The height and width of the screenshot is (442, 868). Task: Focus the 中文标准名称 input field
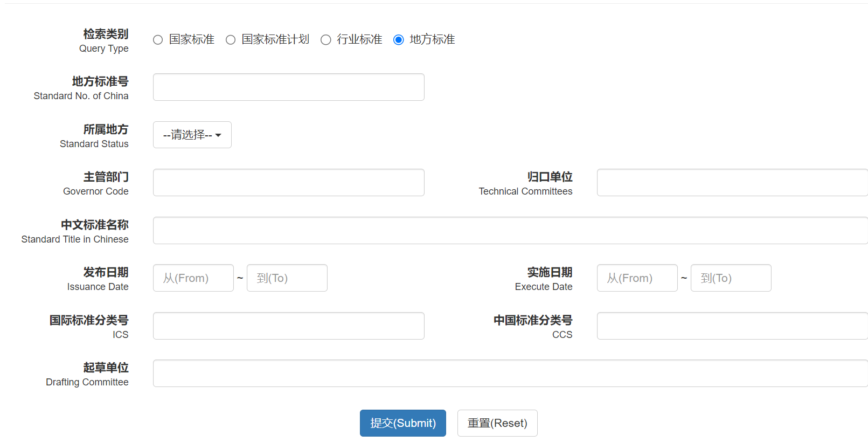click(x=510, y=231)
